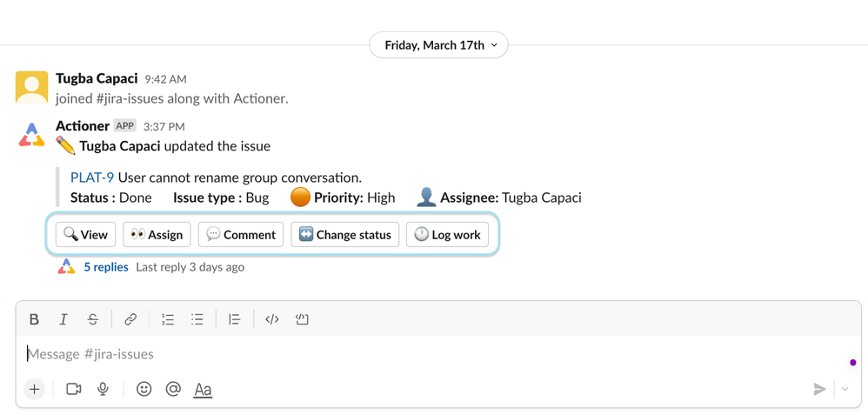Start an ordered numbered list
The width and height of the screenshot is (868, 415).
click(168, 319)
